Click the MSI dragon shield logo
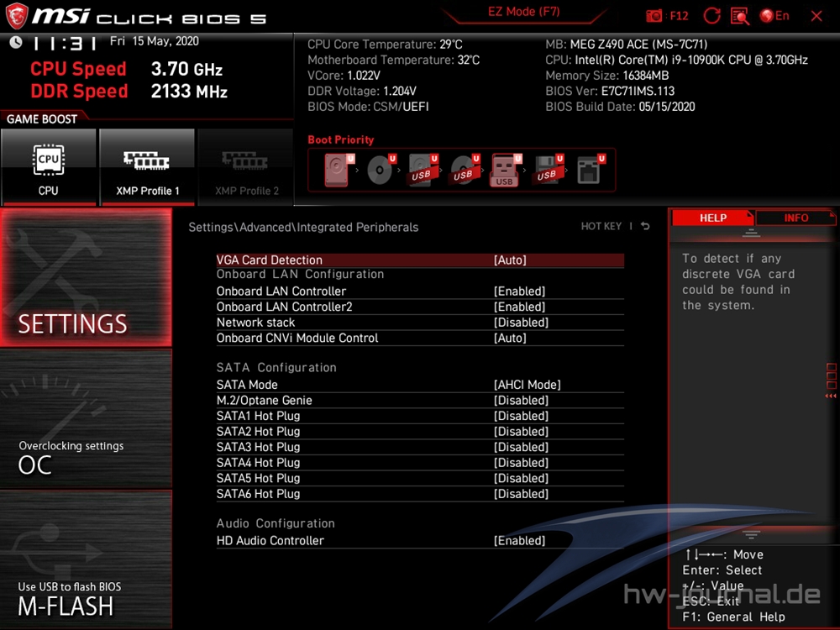 coord(17,15)
